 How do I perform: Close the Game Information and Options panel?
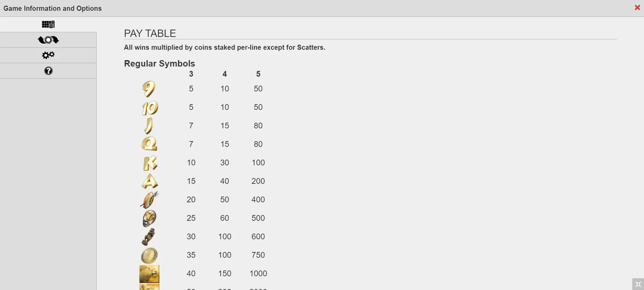(637, 8)
